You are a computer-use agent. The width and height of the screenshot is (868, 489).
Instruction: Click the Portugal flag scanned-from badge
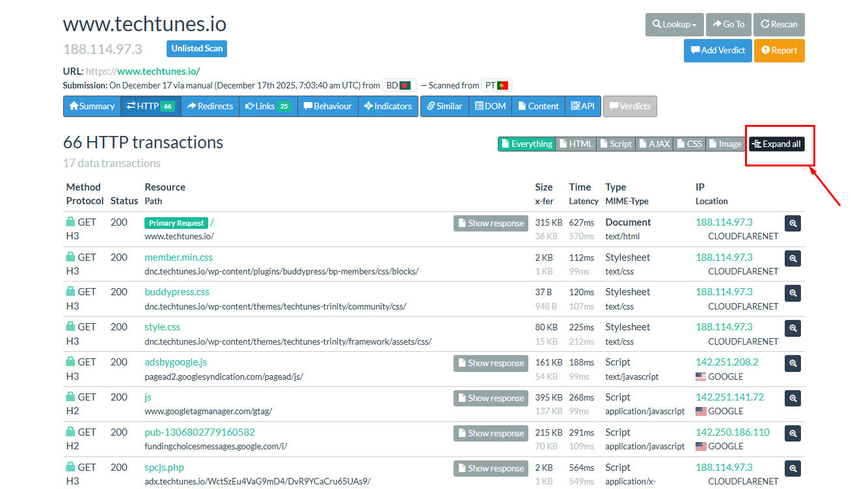coord(496,85)
